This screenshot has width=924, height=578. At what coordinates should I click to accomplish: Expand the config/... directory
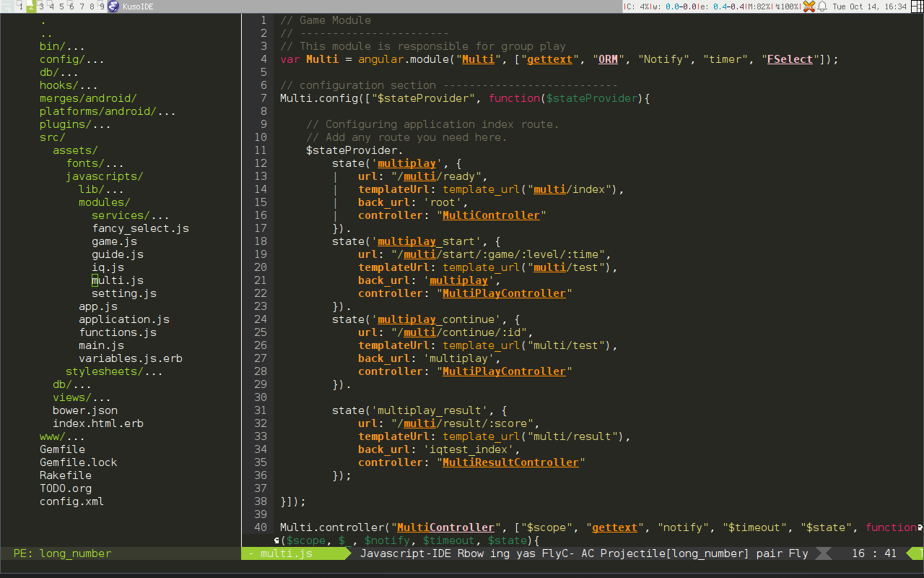tap(72, 59)
